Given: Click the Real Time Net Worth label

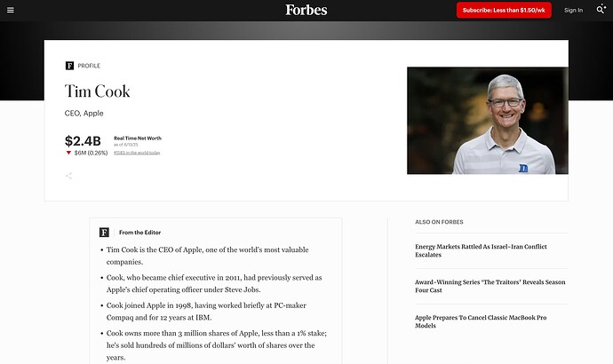Looking at the screenshot, I should point(138,138).
